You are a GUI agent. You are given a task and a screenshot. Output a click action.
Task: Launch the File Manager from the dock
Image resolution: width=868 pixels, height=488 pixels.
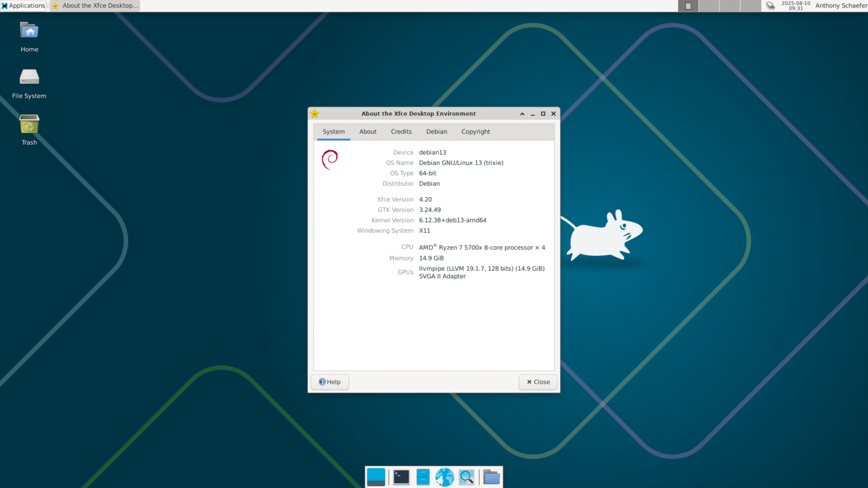tap(423, 477)
